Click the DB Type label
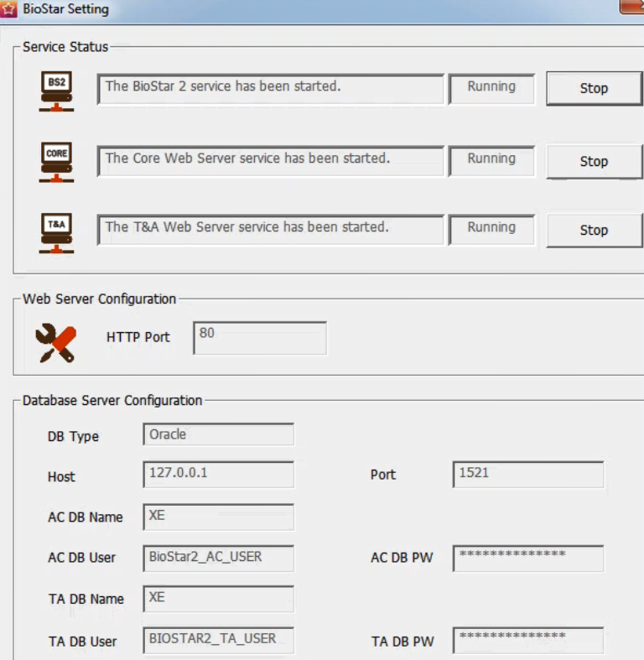Viewport: 644px width, 660px height. pos(73,436)
